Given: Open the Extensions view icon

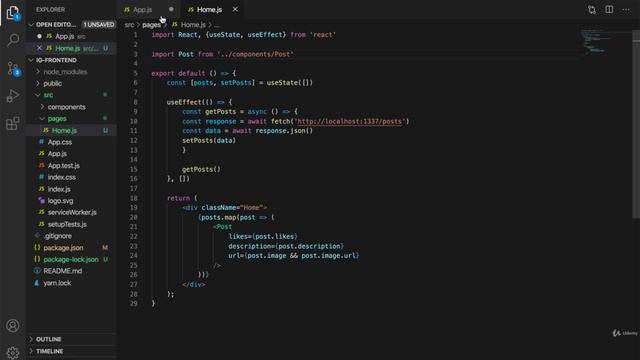Looking at the screenshot, I should click(13, 123).
